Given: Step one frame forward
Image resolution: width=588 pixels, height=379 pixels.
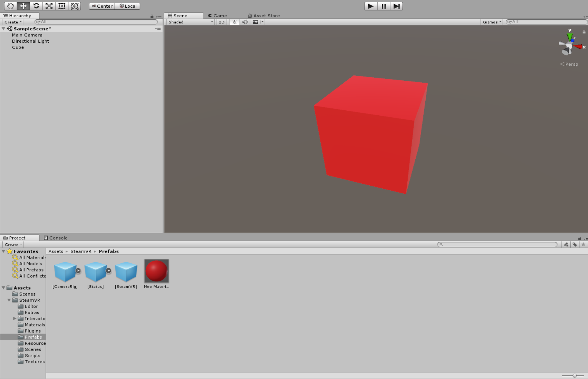Looking at the screenshot, I should tap(396, 6).
